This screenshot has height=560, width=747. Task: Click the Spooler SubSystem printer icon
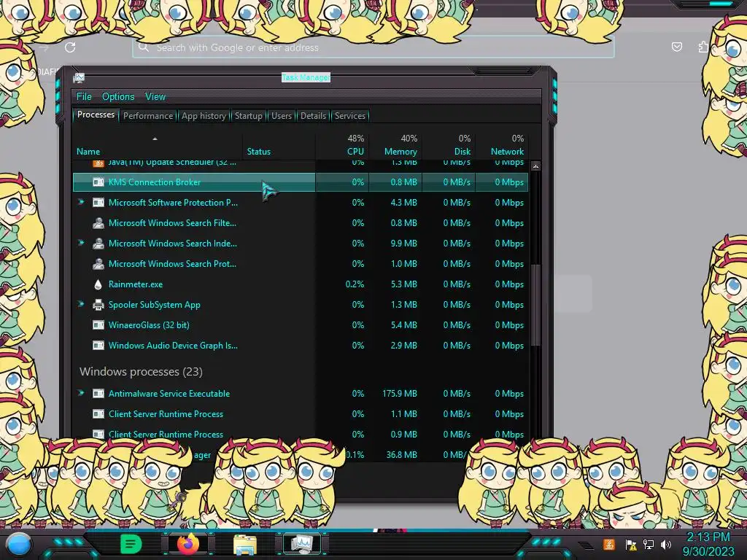98,305
